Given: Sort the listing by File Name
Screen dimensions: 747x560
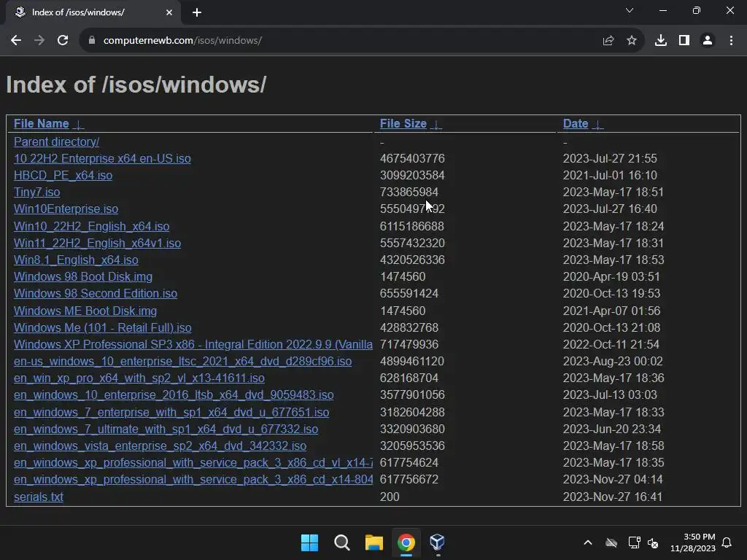Looking at the screenshot, I should (x=42, y=124).
